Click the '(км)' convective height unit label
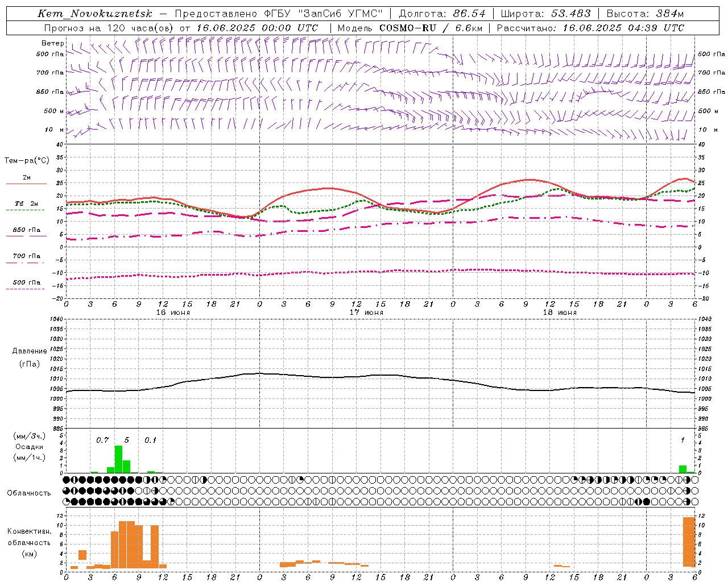This screenshot has height=582, width=728. click(x=29, y=554)
